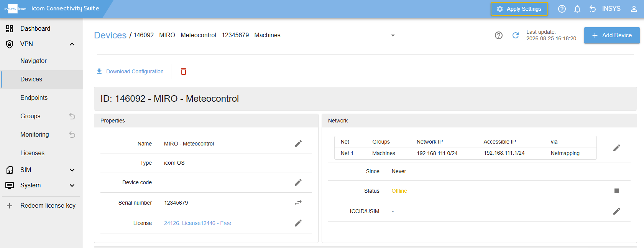This screenshot has width=644, height=248.
Task: Click the Dashboard grid icon
Action: [10, 29]
